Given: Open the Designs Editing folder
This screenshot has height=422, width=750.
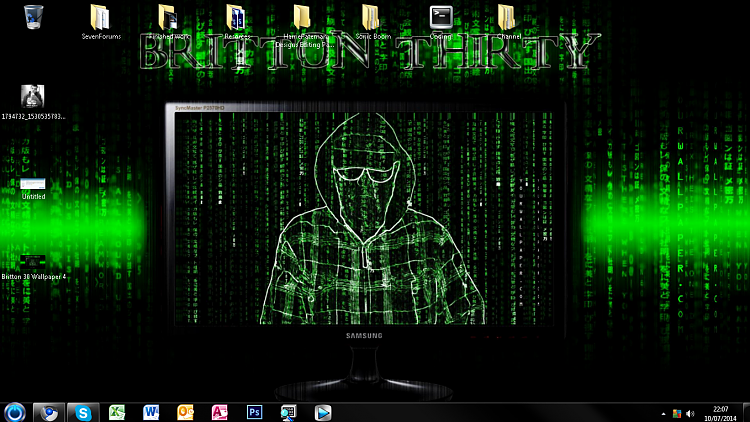Looking at the screenshot, I should [x=305, y=26].
